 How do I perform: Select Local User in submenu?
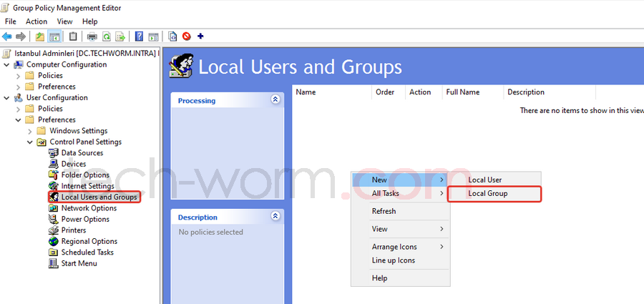(x=484, y=180)
